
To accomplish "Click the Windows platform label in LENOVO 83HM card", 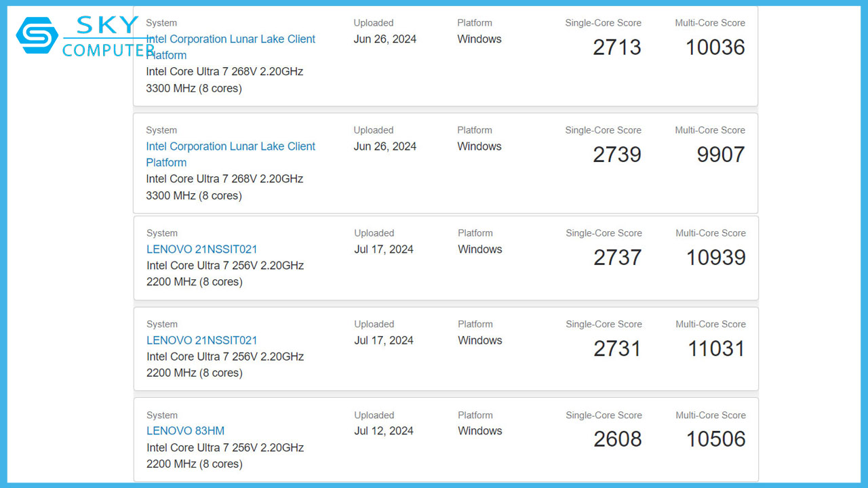I will [x=479, y=431].
